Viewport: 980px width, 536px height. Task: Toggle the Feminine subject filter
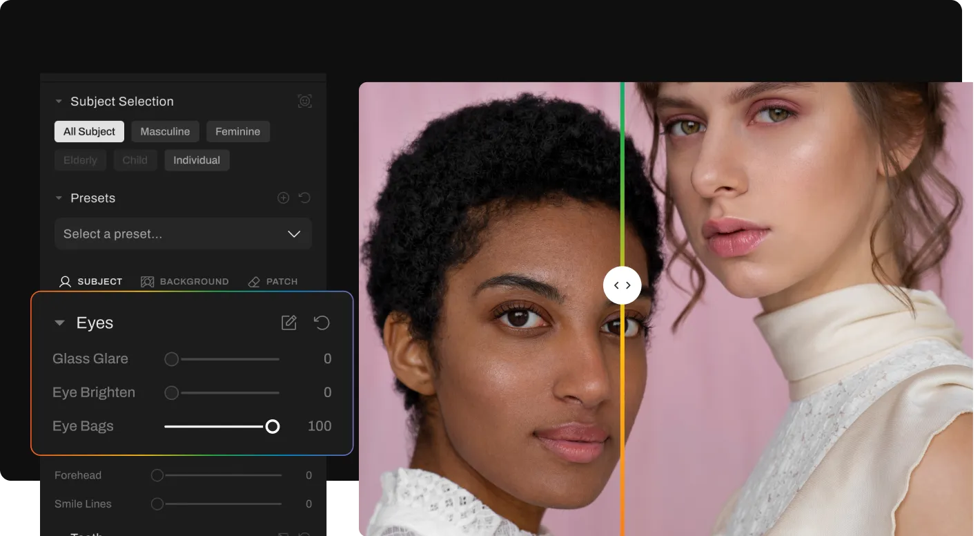237,131
